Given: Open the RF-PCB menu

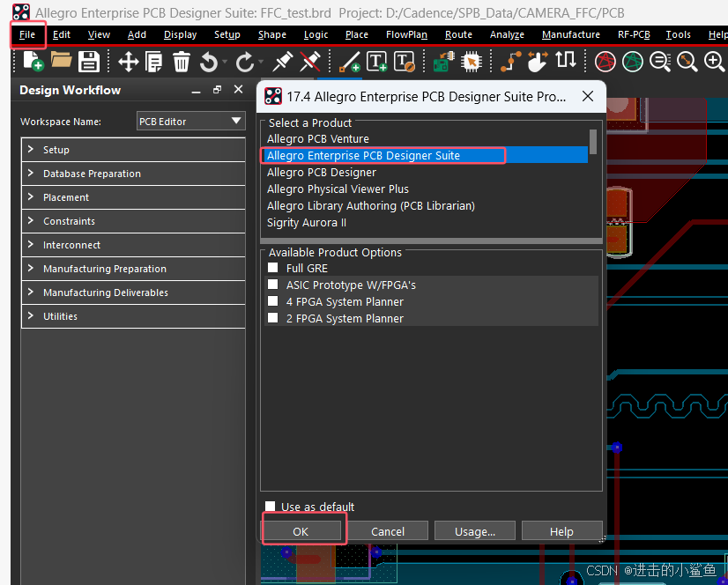Looking at the screenshot, I should (x=634, y=35).
